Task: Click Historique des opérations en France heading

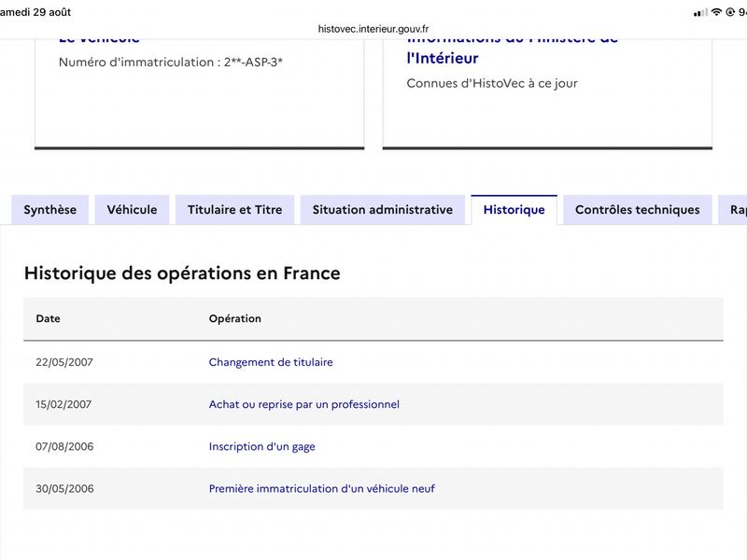Action: (182, 273)
